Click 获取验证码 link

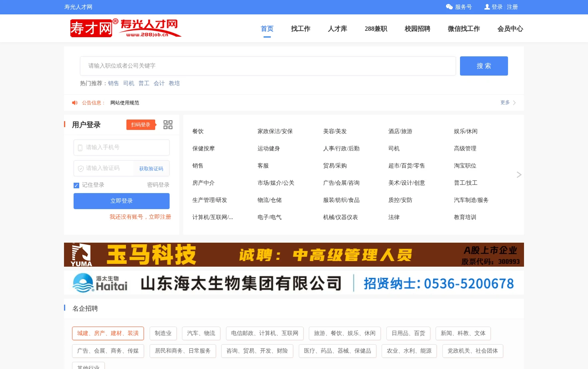pyautogui.click(x=151, y=169)
